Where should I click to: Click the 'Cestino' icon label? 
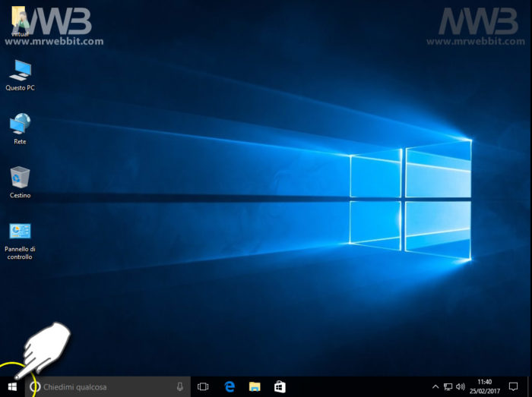click(20, 195)
